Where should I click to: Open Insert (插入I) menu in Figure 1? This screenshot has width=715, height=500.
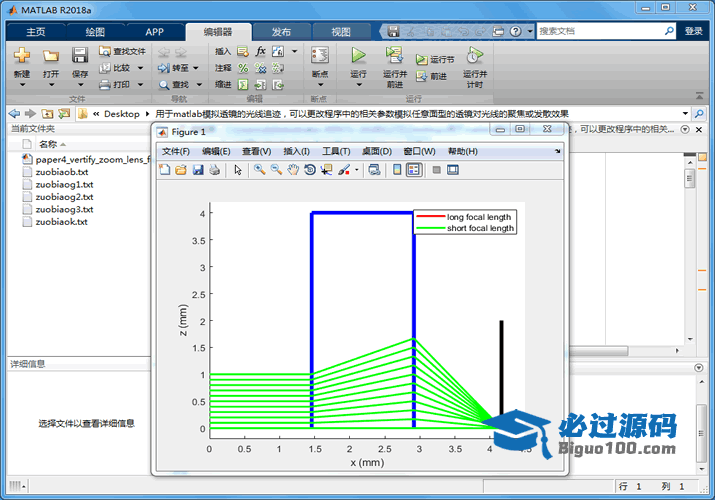(296, 151)
